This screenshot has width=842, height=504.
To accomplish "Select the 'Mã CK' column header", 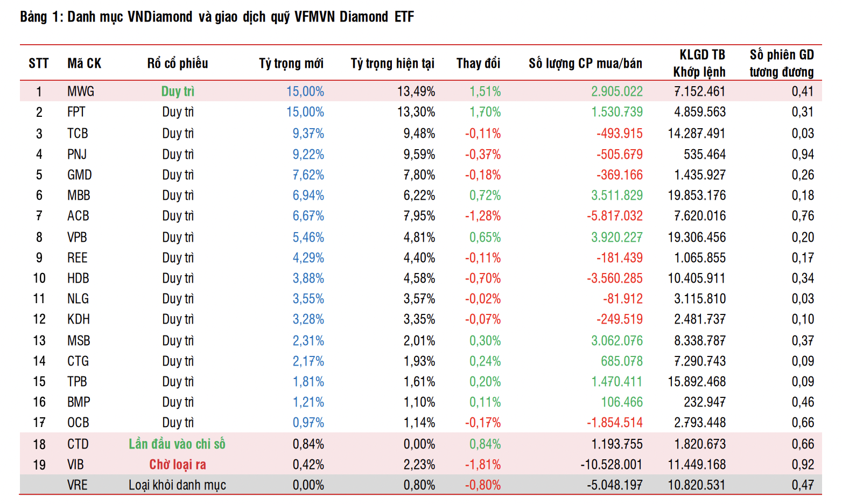I will click(x=85, y=64).
